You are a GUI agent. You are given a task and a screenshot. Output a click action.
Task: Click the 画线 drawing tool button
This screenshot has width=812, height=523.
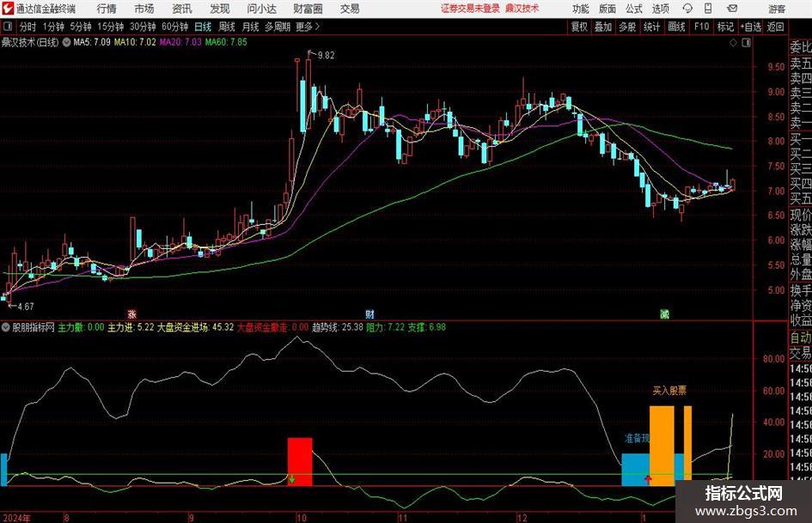click(x=676, y=27)
